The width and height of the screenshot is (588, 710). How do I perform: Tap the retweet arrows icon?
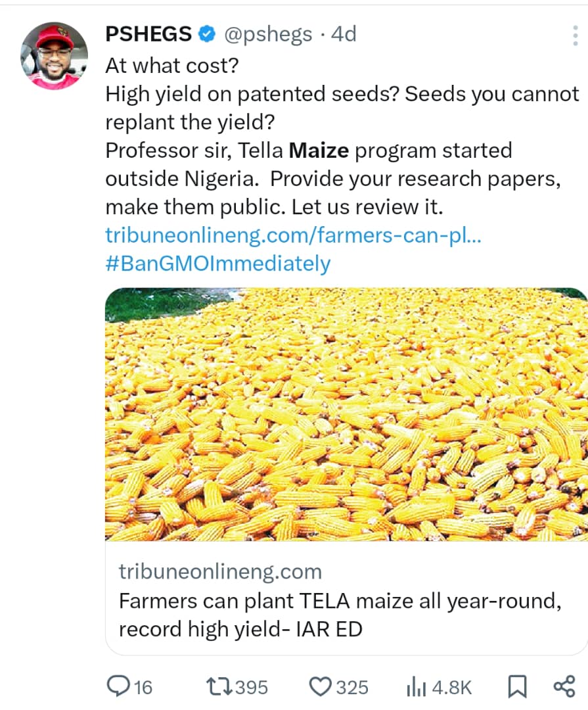click(218, 687)
